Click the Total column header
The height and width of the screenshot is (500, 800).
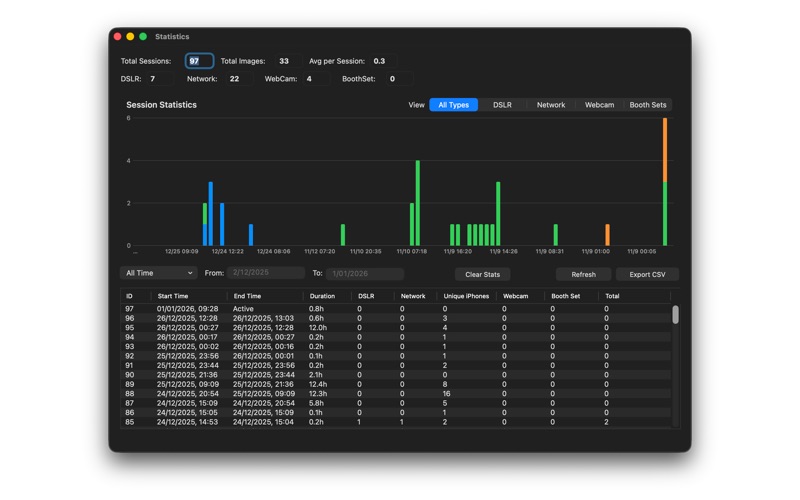tap(634, 296)
